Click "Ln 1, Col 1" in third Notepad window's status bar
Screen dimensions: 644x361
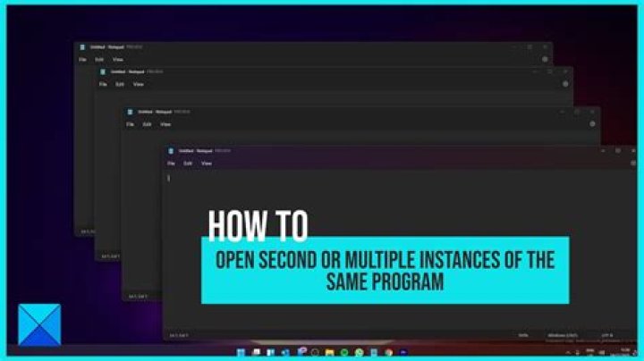(x=138, y=296)
